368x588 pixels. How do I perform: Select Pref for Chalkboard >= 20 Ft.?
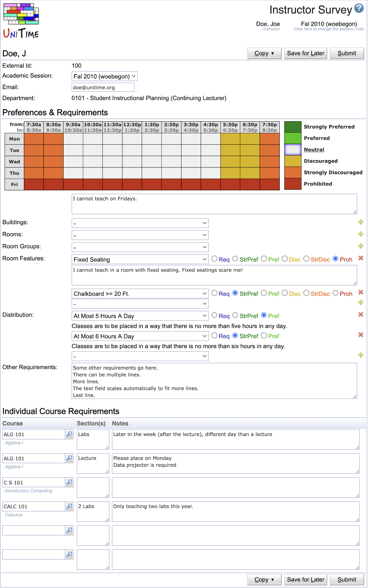point(264,293)
